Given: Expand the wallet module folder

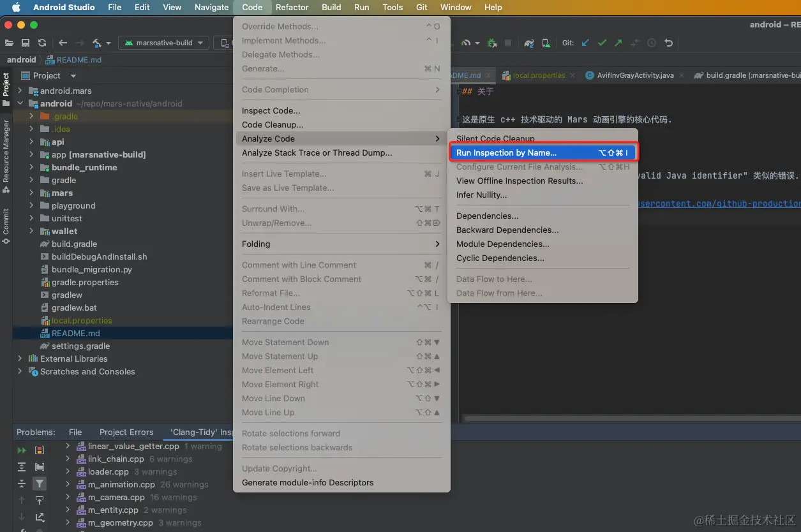Looking at the screenshot, I should [x=31, y=231].
